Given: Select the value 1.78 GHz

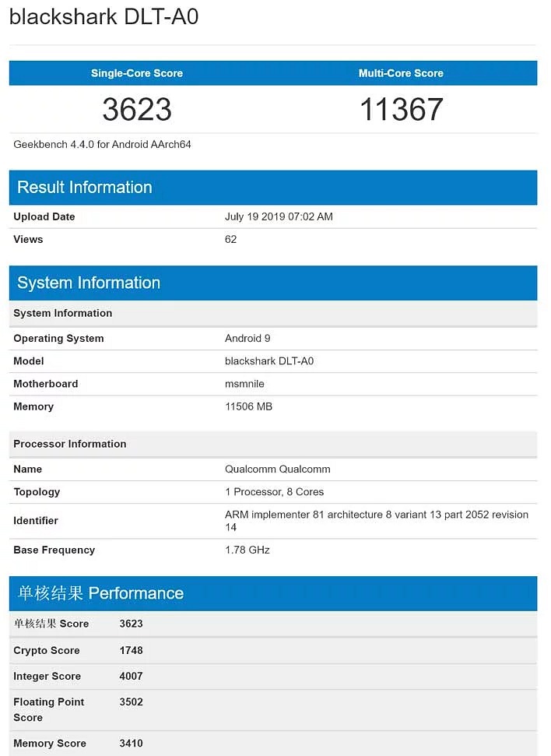Looking at the screenshot, I should coord(247,550).
